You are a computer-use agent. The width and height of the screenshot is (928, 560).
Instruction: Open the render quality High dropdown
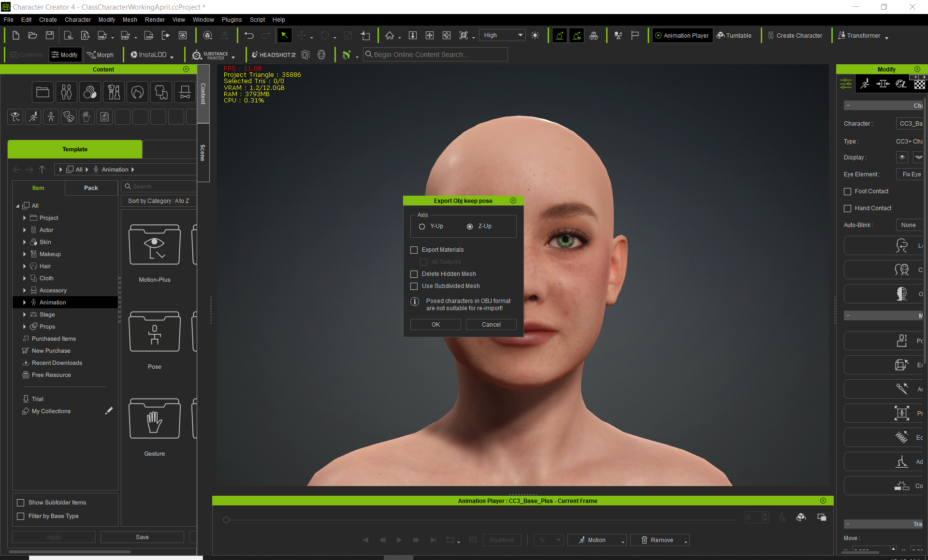pos(503,35)
